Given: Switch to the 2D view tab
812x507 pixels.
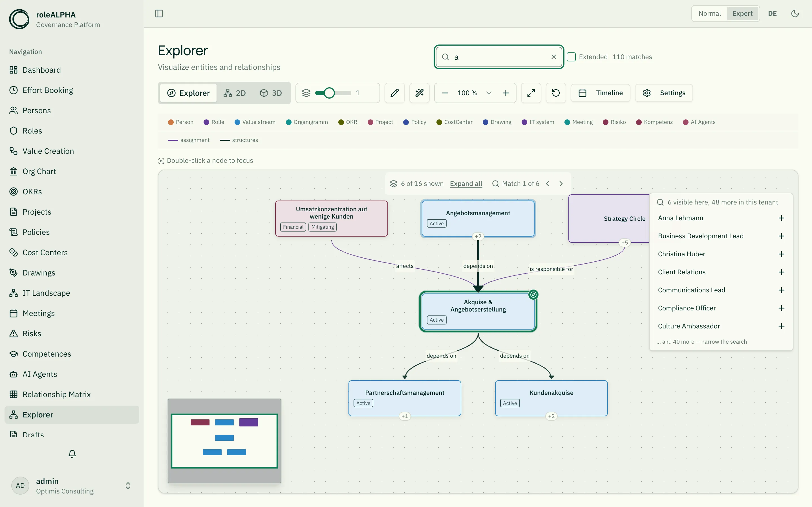Looking at the screenshot, I should tap(235, 93).
